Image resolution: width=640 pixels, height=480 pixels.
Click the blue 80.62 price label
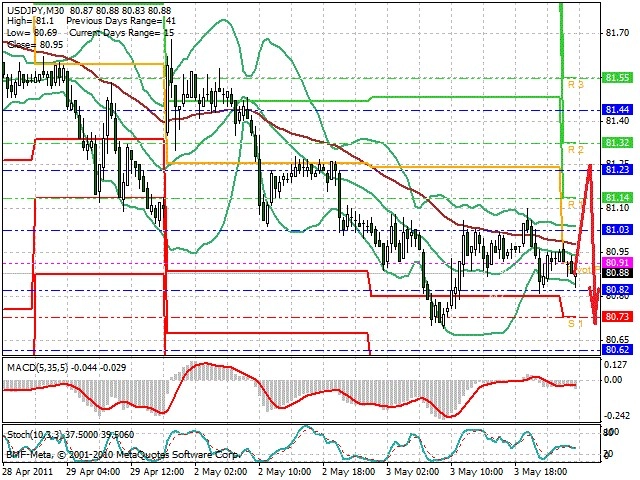point(618,349)
